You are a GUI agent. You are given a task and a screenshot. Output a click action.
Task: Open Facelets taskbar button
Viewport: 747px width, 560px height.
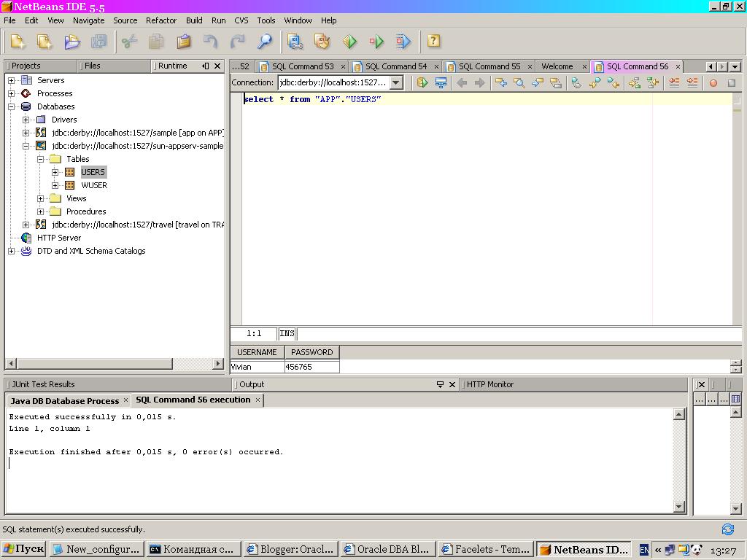485,549
